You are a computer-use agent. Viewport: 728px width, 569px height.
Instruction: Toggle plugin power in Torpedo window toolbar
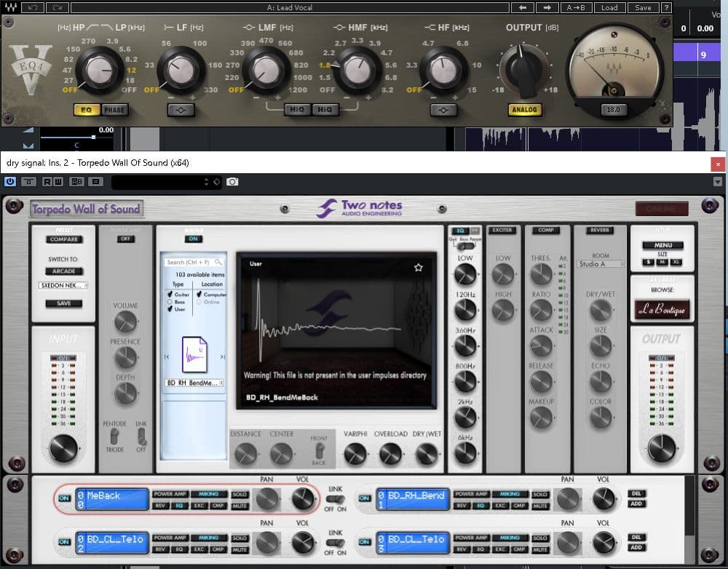coord(9,181)
